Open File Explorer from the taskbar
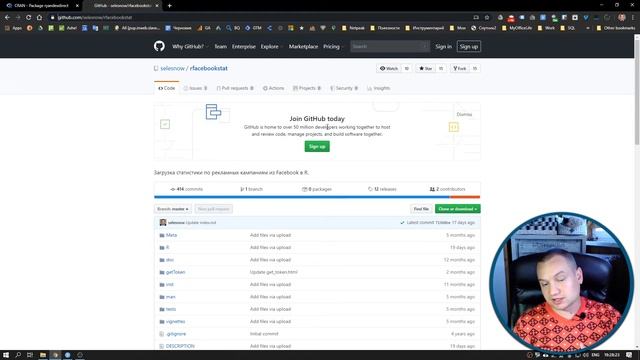Image resolution: width=640 pixels, height=360 pixels. point(42,355)
